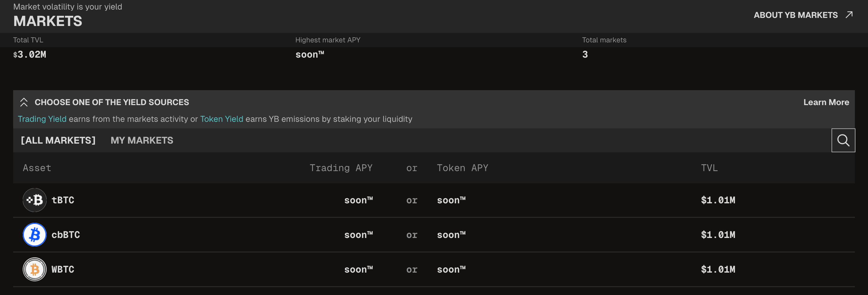Sort by the TVL column header
This screenshot has width=868, height=295.
pos(709,168)
